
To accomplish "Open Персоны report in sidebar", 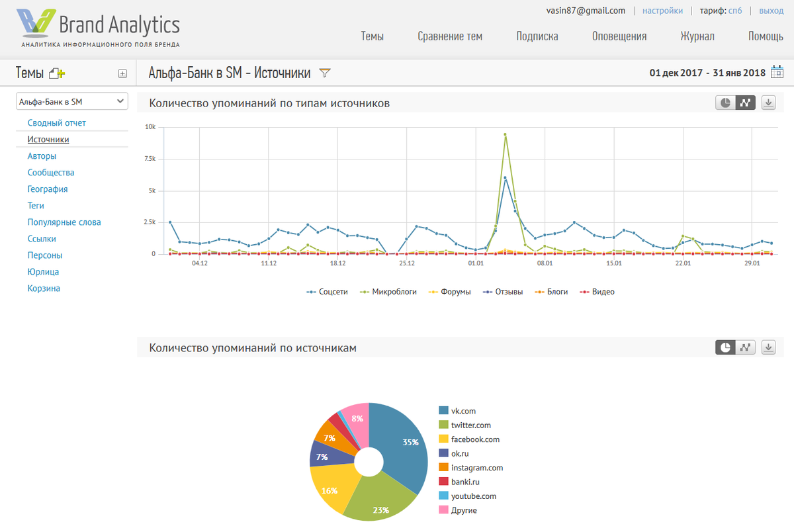I will point(45,255).
